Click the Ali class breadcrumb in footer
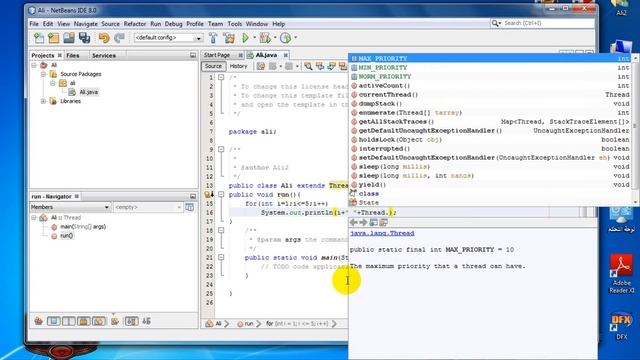 (x=218, y=324)
